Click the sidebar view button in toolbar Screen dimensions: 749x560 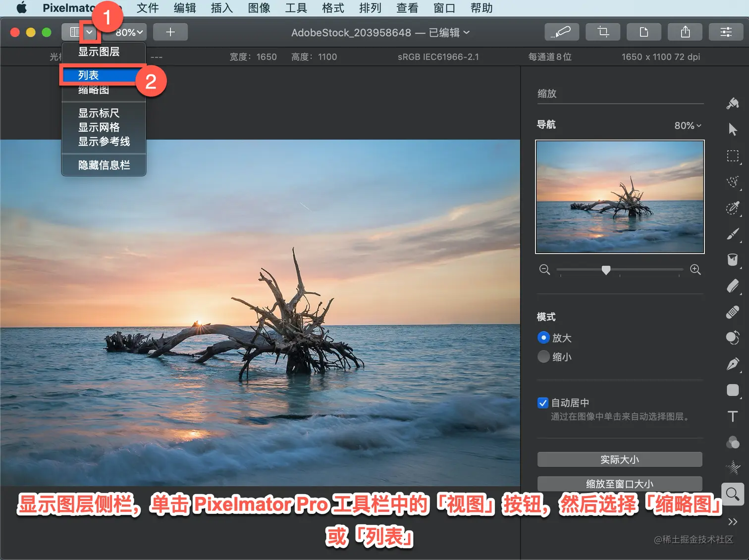coord(74,32)
